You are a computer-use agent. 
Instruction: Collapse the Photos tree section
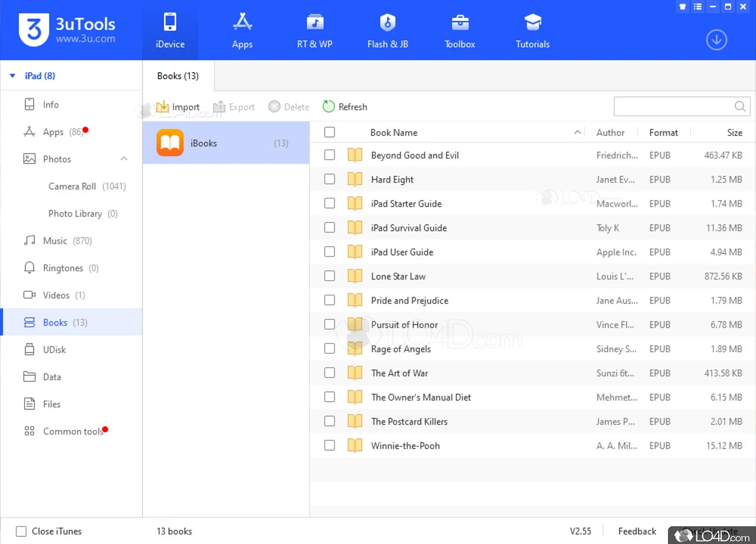(124, 159)
